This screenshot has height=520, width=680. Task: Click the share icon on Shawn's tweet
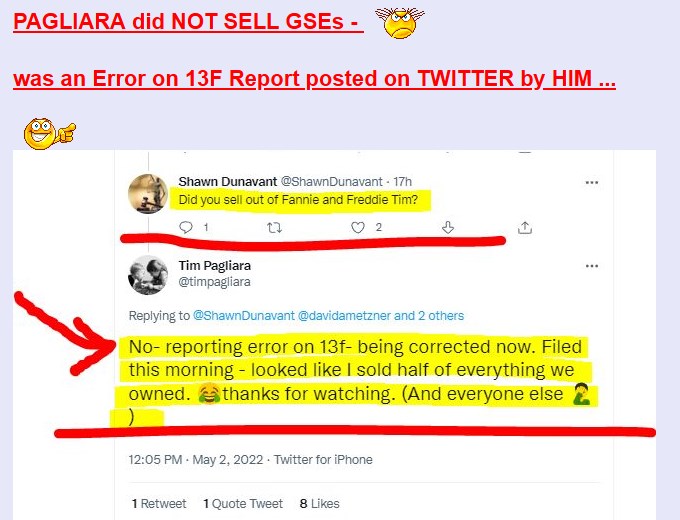point(525,227)
